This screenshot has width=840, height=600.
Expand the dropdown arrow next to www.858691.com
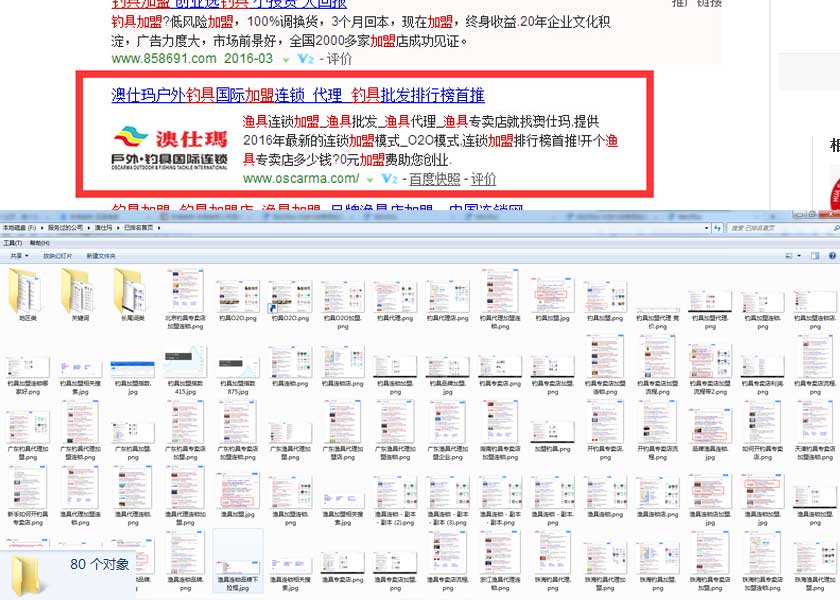pos(286,59)
